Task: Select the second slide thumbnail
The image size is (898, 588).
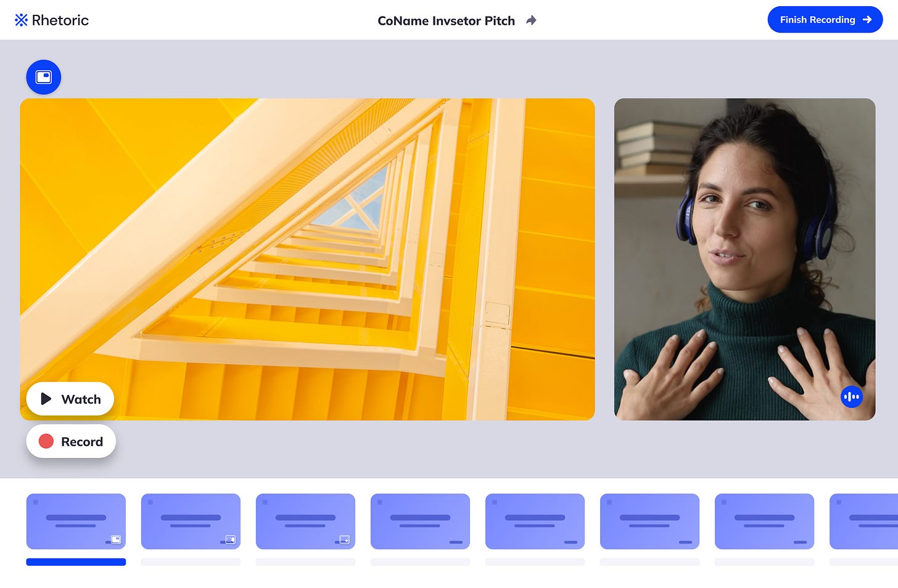Action: point(191,521)
